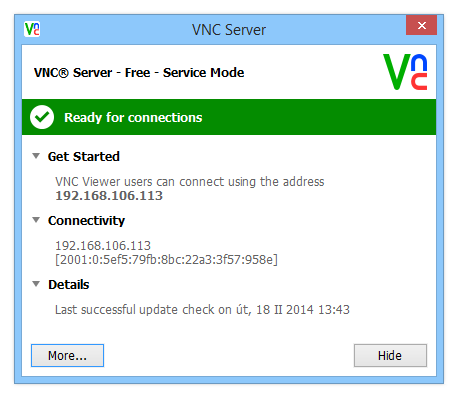The width and height of the screenshot is (462, 402).
Task: Close the VNC Server window
Action: [421, 25]
